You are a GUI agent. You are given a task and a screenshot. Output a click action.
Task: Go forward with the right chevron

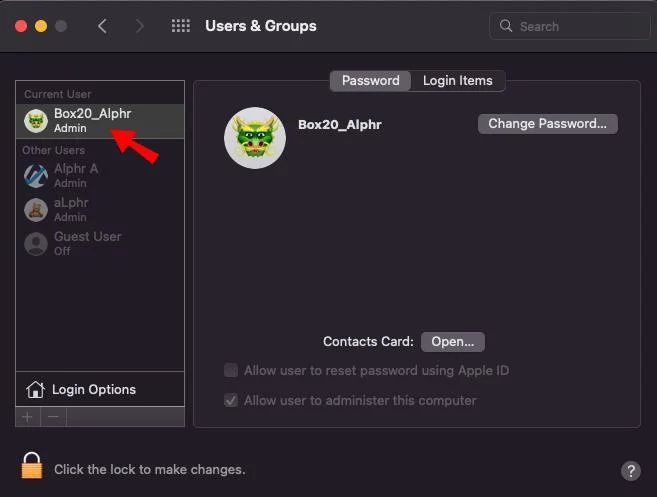tap(140, 26)
